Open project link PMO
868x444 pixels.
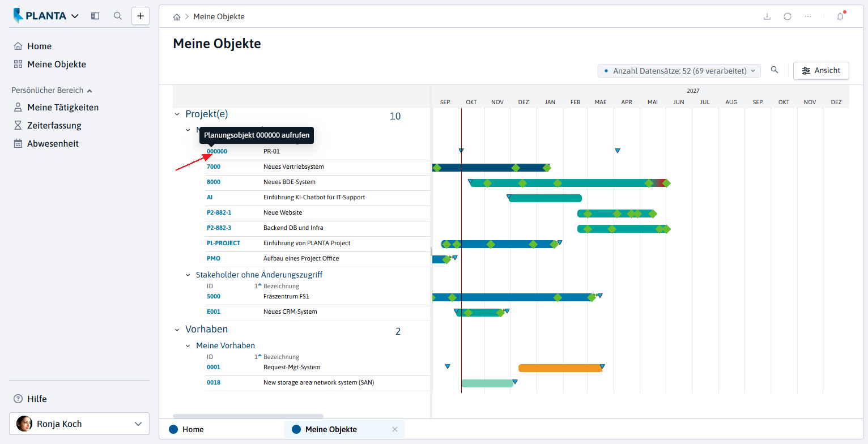click(214, 259)
